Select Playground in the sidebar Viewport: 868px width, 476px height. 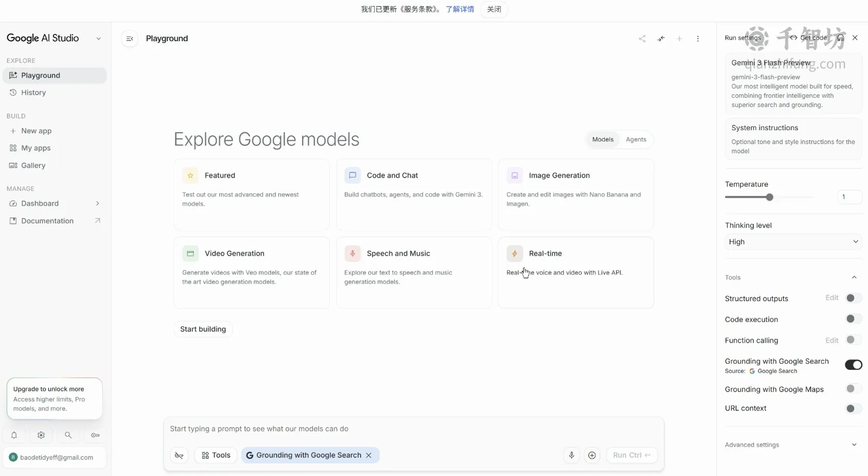[54, 75]
